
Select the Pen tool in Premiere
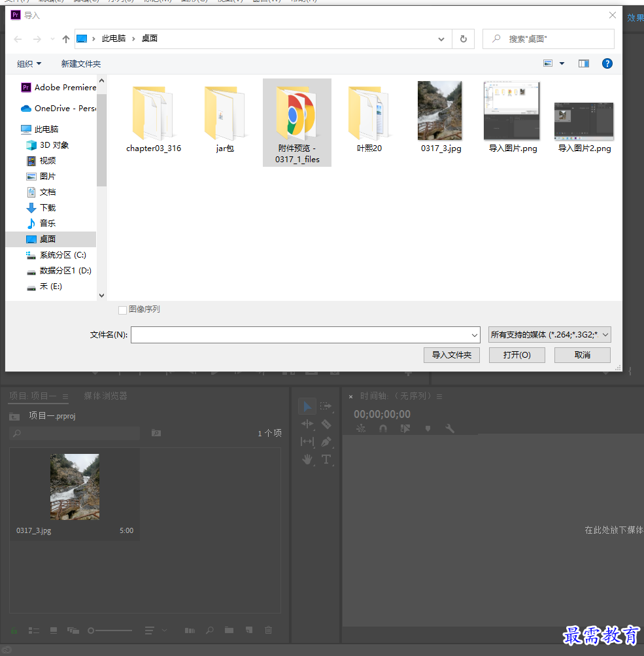coord(326,441)
